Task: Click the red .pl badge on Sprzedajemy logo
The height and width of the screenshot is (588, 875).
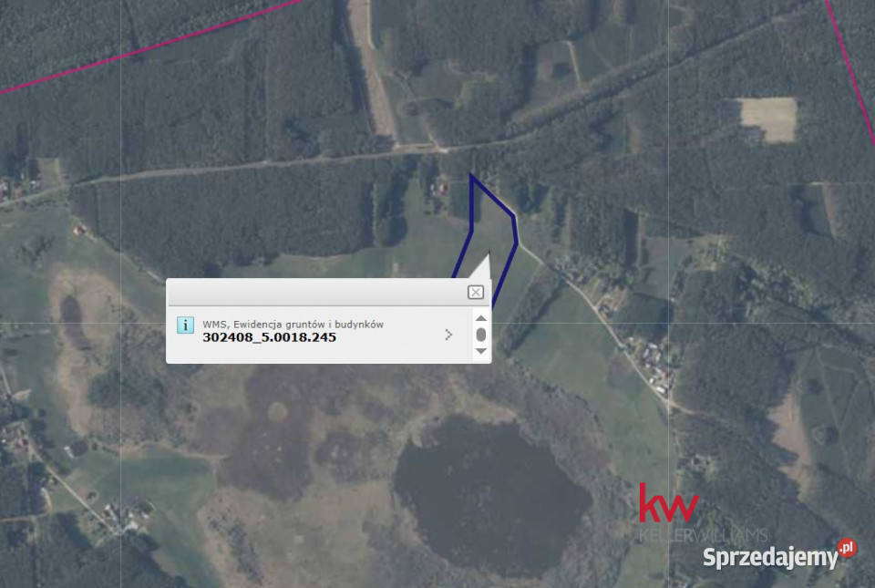Action: [847, 548]
